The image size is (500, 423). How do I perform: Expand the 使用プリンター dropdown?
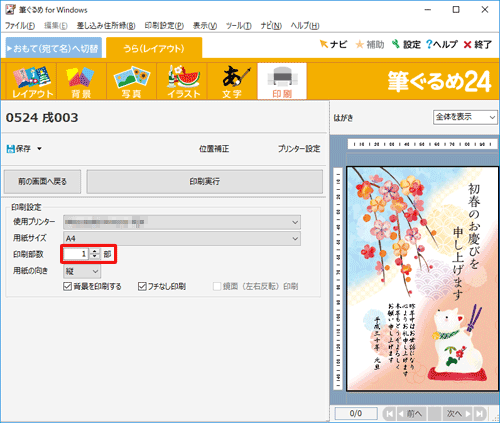pos(295,222)
